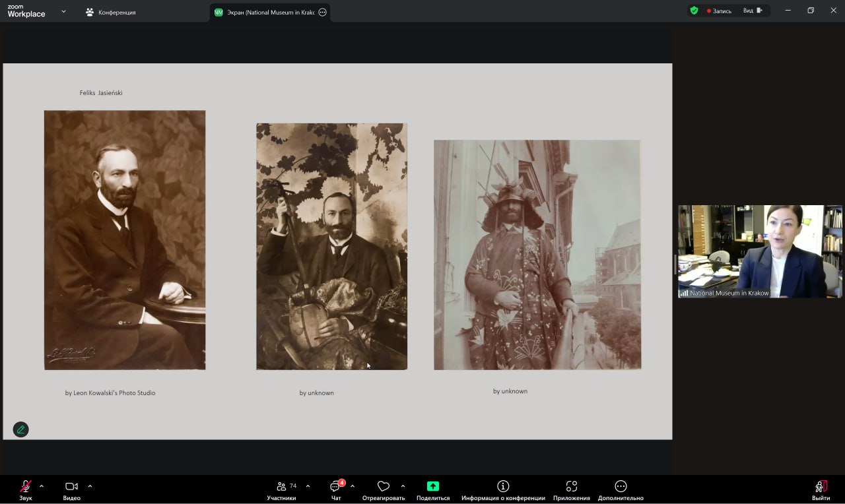Click the green annotation pencil icon
Image resolution: width=845 pixels, height=504 pixels.
(21, 429)
